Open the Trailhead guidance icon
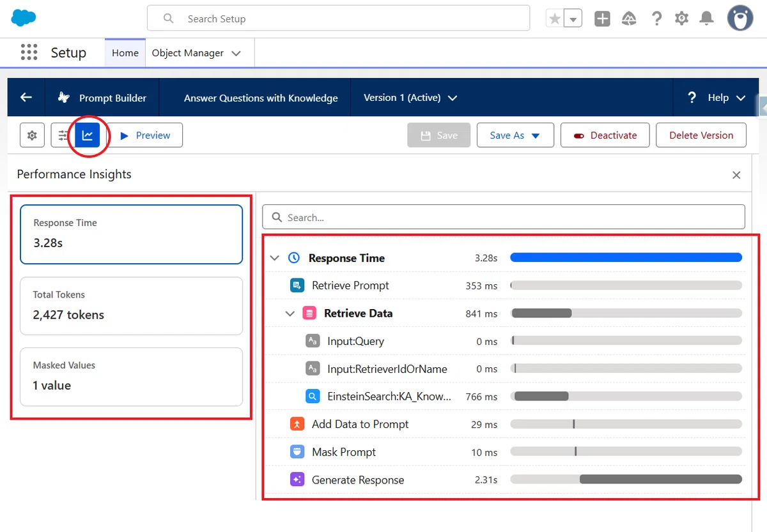The height and width of the screenshot is (532, 767). point(629,19)
